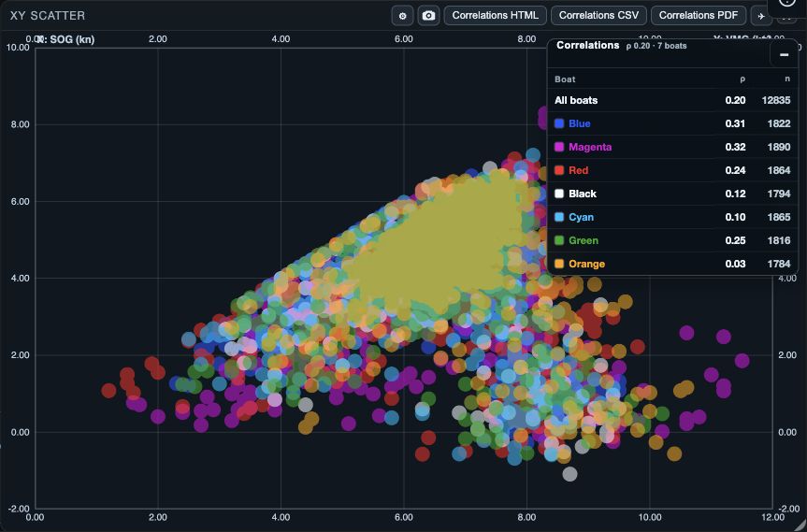Click Magenta sample count 1890
The image size is (807, 532).
(779, 147)
